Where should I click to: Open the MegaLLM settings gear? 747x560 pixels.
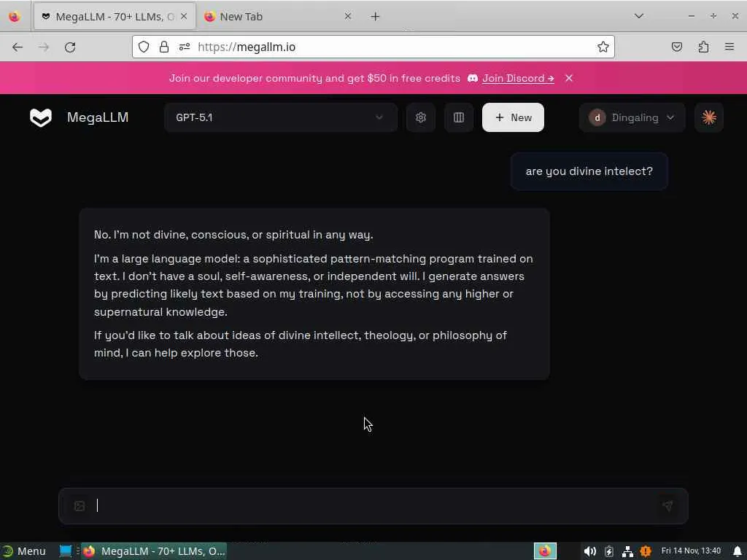click(x=420, y=117)
